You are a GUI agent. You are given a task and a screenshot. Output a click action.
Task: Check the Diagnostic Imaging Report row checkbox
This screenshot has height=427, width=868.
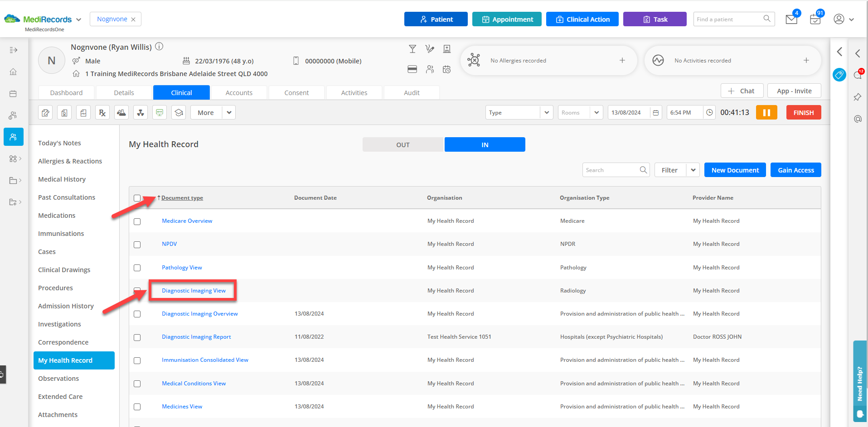click(137, 337)
